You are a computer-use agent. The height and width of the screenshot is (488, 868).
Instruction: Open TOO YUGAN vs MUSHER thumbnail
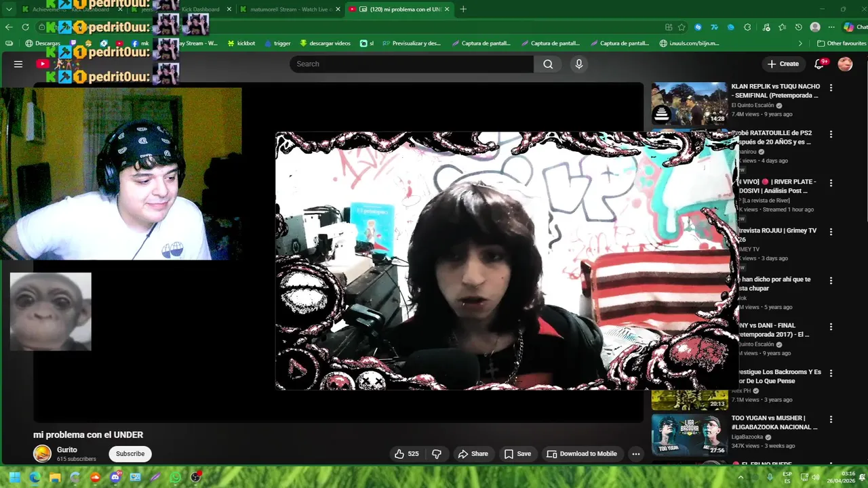pyautogui.click(x=689, y=435)
